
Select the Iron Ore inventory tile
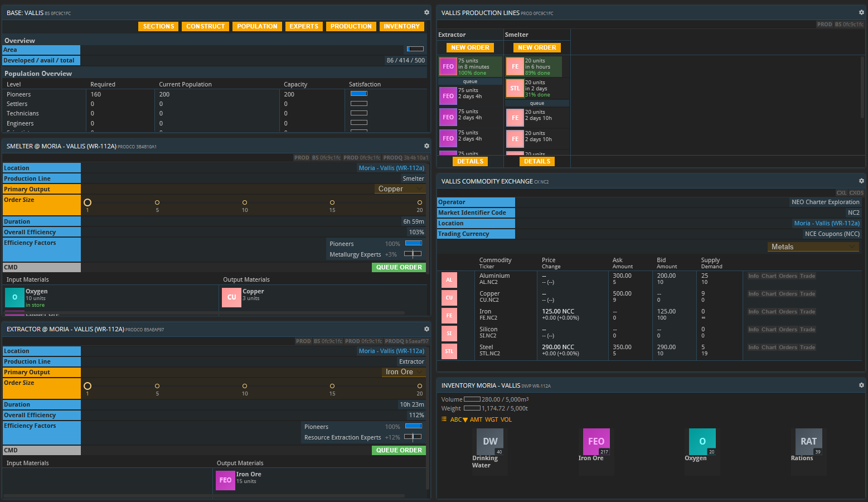click(596, 441)
